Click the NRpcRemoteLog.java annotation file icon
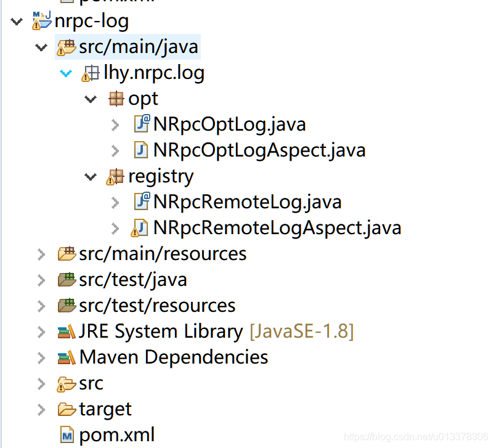 [142, 201]
